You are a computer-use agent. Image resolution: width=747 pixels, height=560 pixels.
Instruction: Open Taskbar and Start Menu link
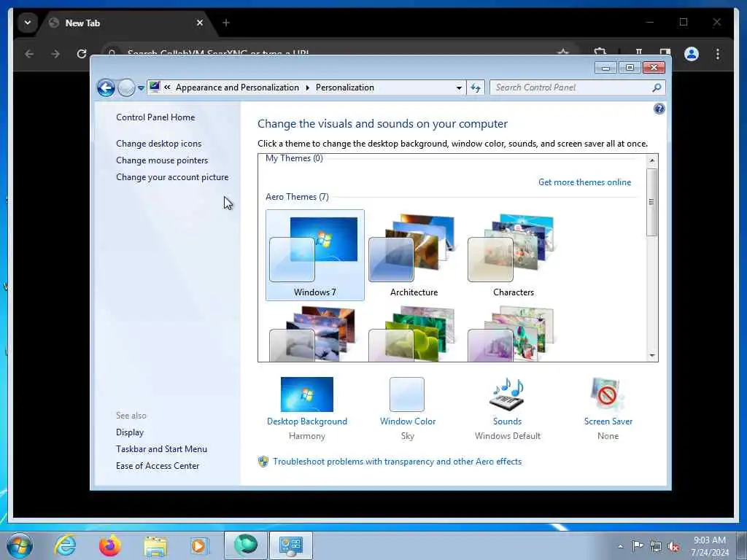[161, 448]
